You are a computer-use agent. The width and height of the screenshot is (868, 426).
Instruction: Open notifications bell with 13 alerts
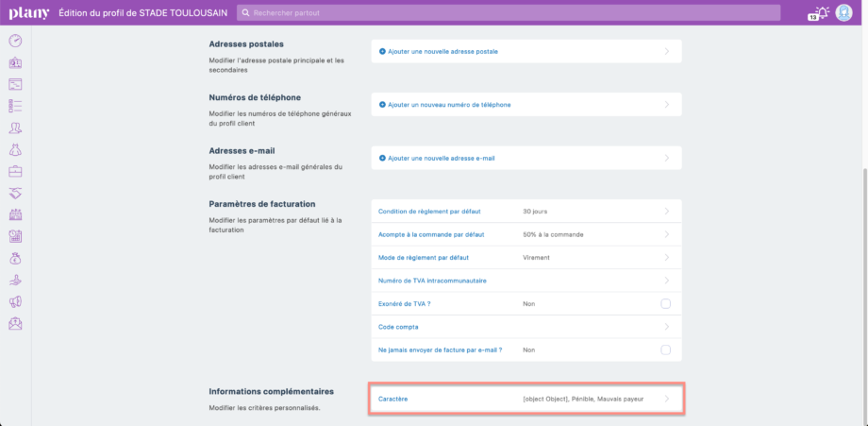(820, 12)
